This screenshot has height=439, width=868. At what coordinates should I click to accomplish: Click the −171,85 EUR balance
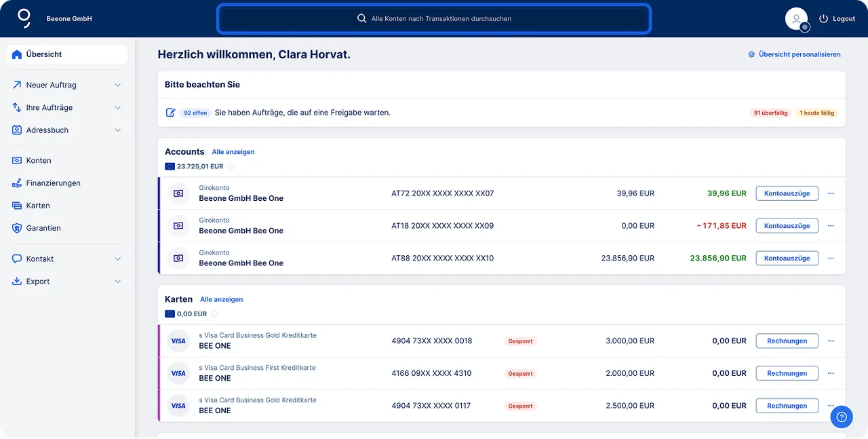(722, 226)
